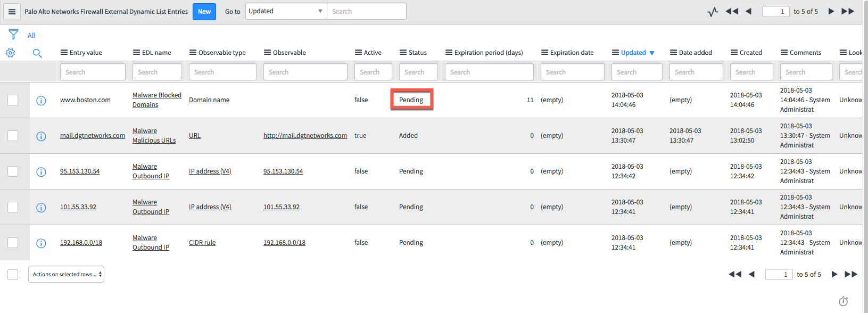
Task: Select checkbox for www.boston.com row
Action: 13,100
